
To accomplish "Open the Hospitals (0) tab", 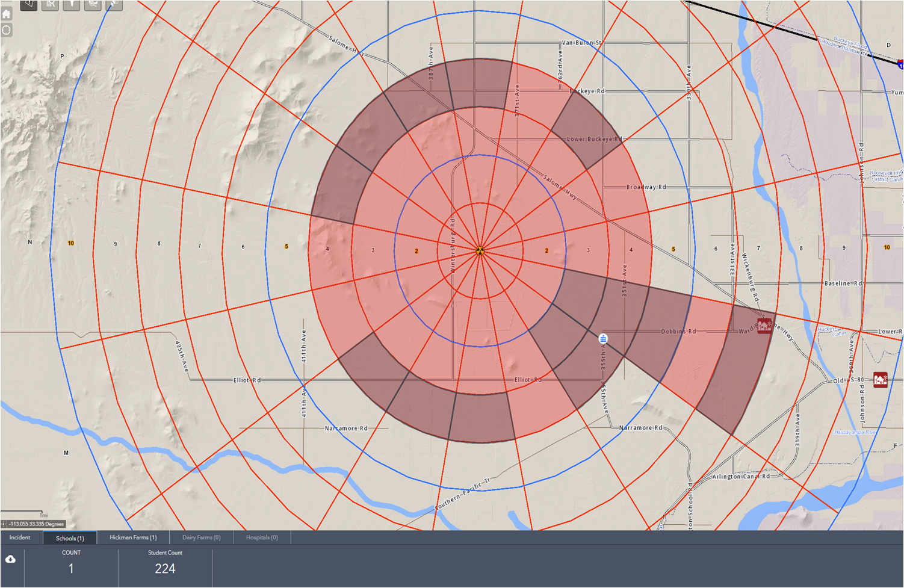I will (262, 537).
